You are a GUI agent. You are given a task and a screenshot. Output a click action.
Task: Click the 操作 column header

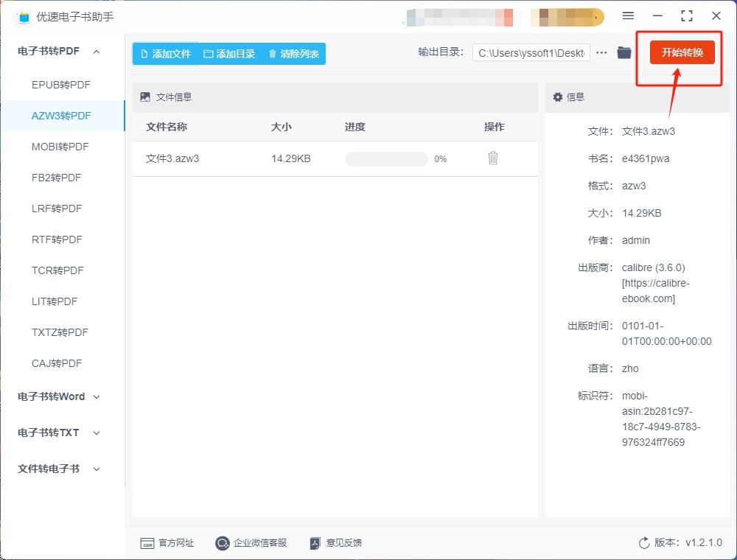[x=494, y=127]
